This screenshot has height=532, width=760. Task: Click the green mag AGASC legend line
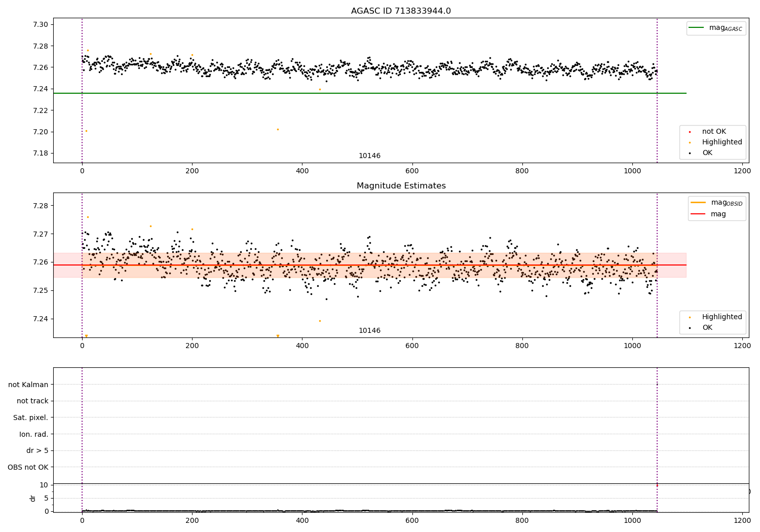coord(697,28)
